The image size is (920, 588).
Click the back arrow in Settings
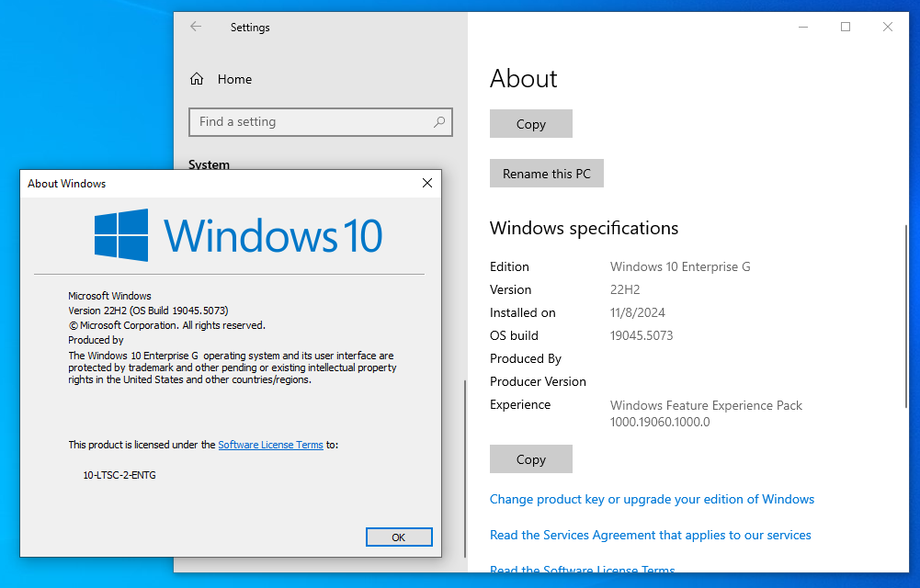196,27
